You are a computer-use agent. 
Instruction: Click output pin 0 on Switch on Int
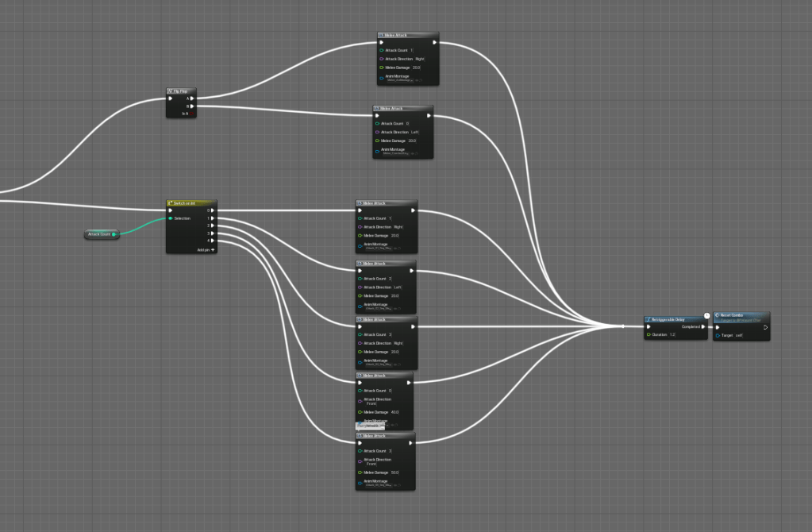214,210
